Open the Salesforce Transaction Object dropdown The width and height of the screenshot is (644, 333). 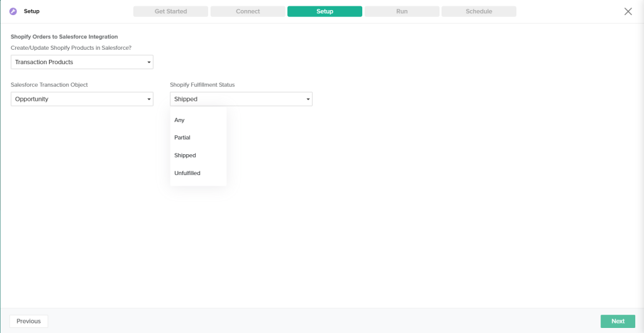pos(82,99)
